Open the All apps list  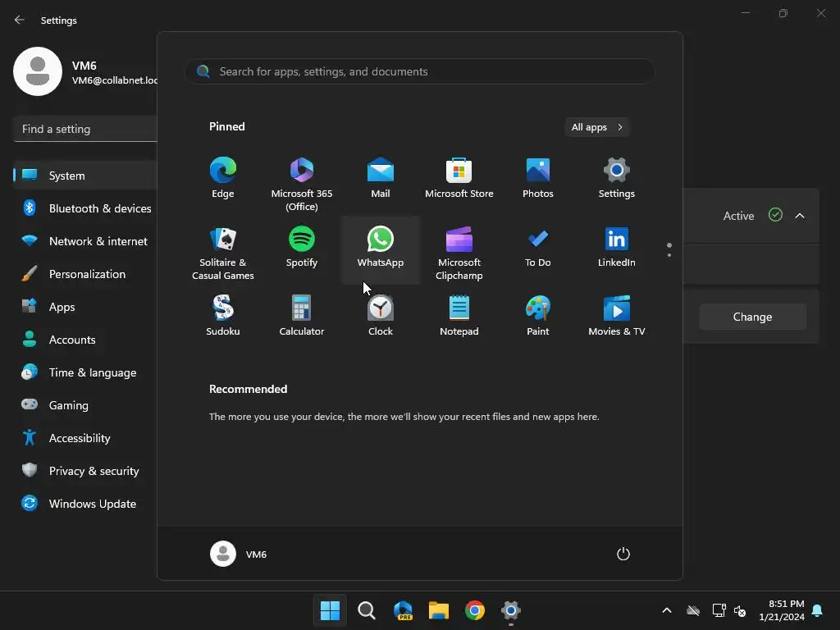pos(597,127)
